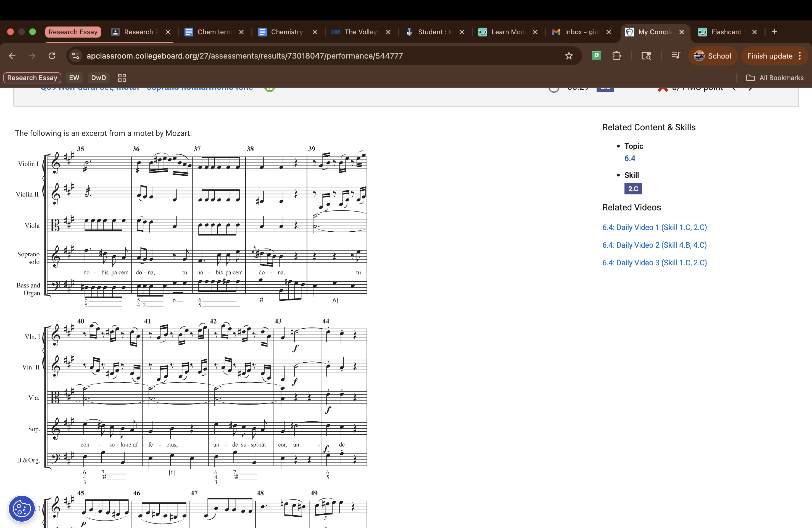Open the site information icon in address bar
The width and height of the screenshot is (812, 528).
tap(76, 56)
